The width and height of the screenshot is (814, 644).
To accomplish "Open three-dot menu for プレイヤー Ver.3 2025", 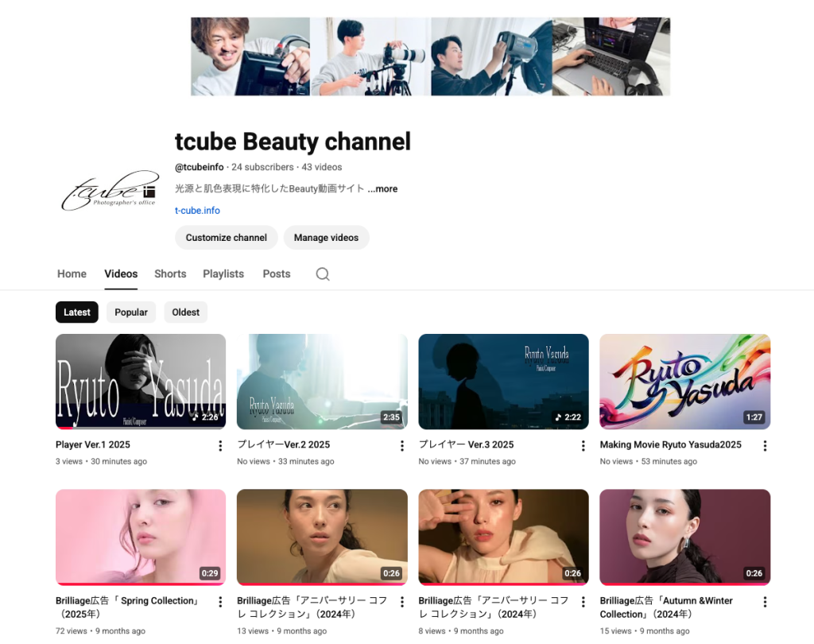I will pyautogui.click(x=583, y=446).
